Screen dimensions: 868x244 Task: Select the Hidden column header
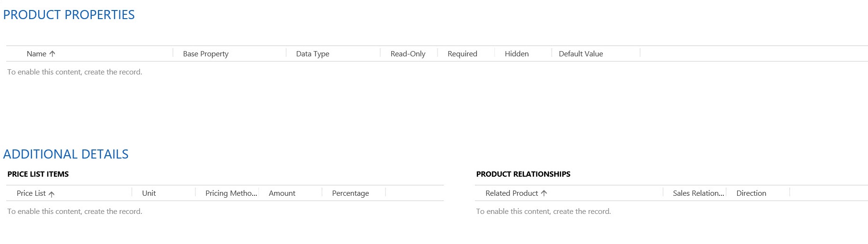click(516, 54)
